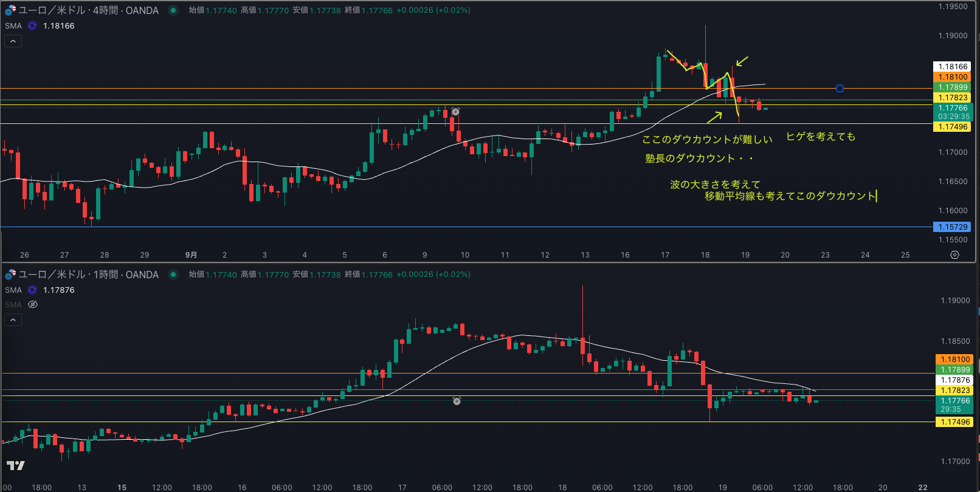
Task: Click the EUR/USD flag icon on the 1時間 chart
Action: (10, 275)
